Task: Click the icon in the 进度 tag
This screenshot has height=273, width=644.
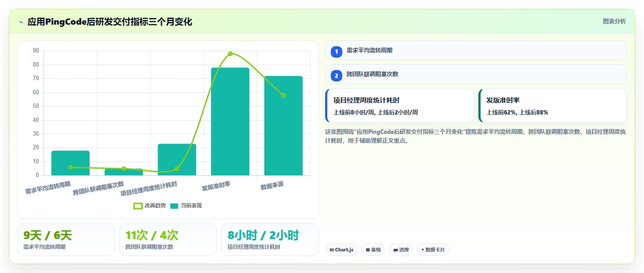Action: tap(396, 250)
